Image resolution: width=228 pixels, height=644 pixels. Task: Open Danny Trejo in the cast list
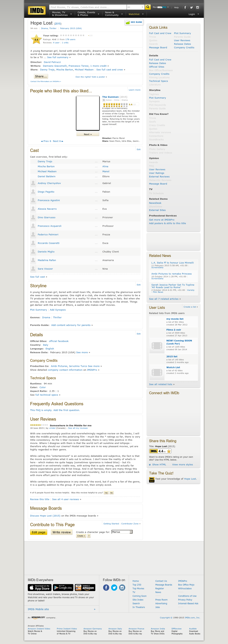(45, 162)
